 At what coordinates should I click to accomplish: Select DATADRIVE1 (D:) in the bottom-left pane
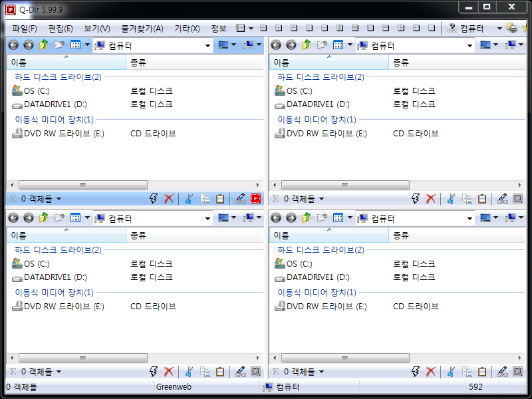click(55, 277)
